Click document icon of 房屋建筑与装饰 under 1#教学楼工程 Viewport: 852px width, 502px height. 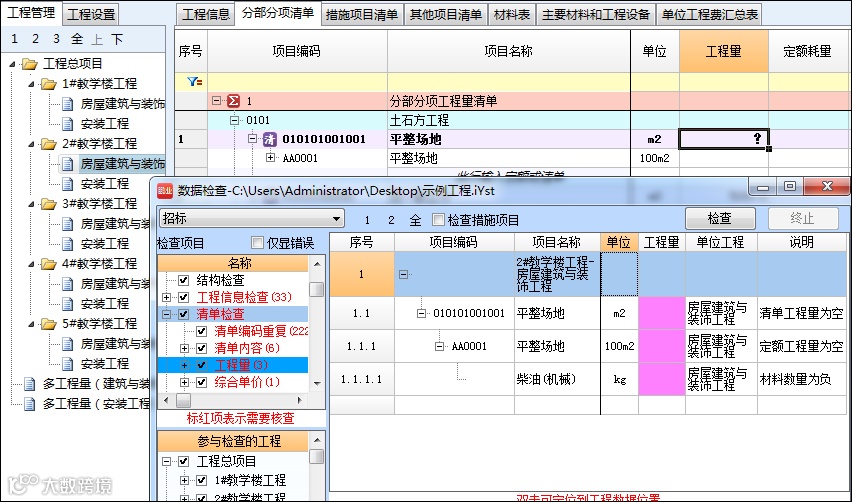point(67,104)
